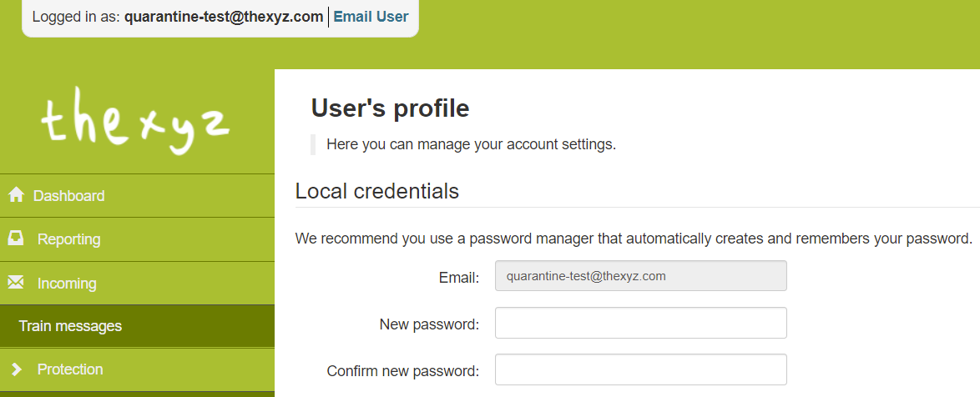Viewport: 980px width, 397px height.
Task: Click the "Confirm new password:" field label
Action: [x=402, y=371]
